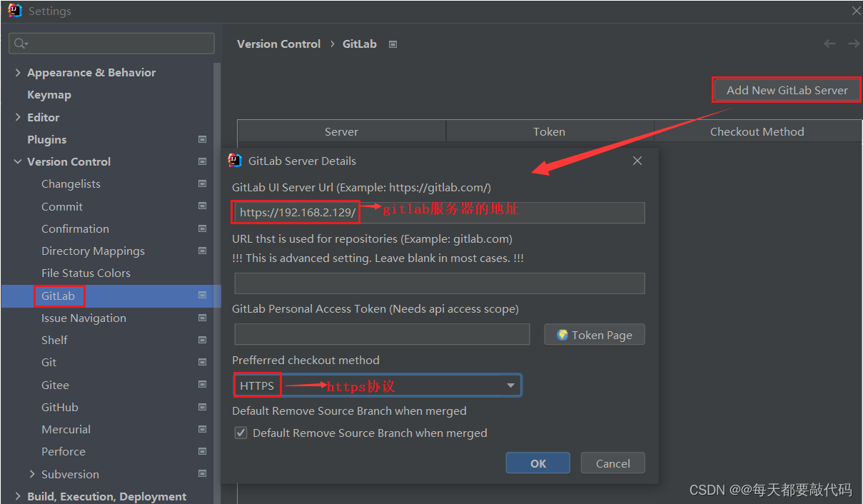Click project-level icon next to Version Control

[202, 161]
